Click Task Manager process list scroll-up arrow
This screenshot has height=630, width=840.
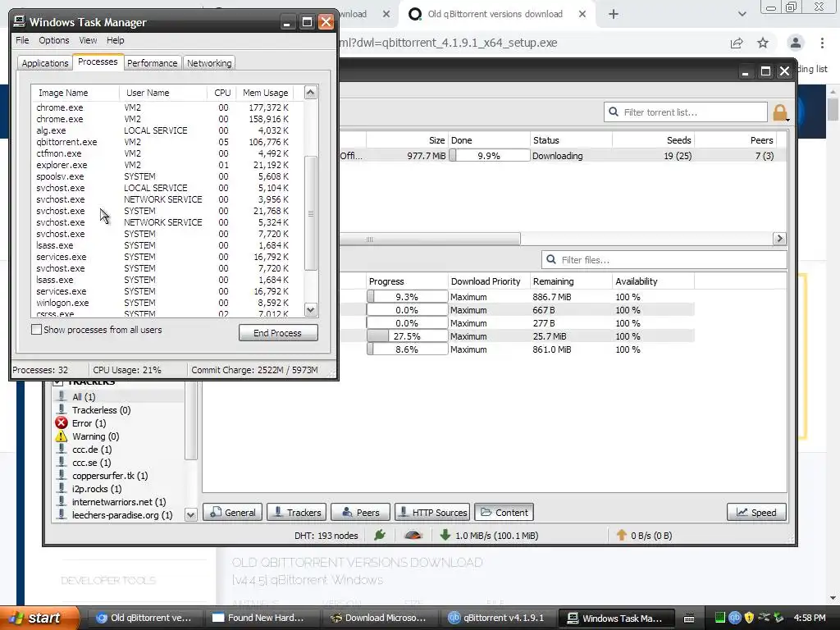311,92
